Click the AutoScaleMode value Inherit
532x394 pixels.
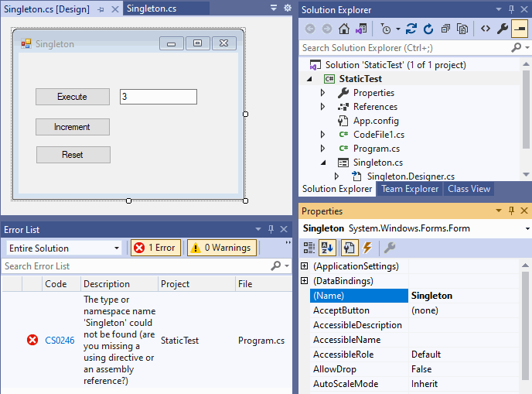pos(425,384)
